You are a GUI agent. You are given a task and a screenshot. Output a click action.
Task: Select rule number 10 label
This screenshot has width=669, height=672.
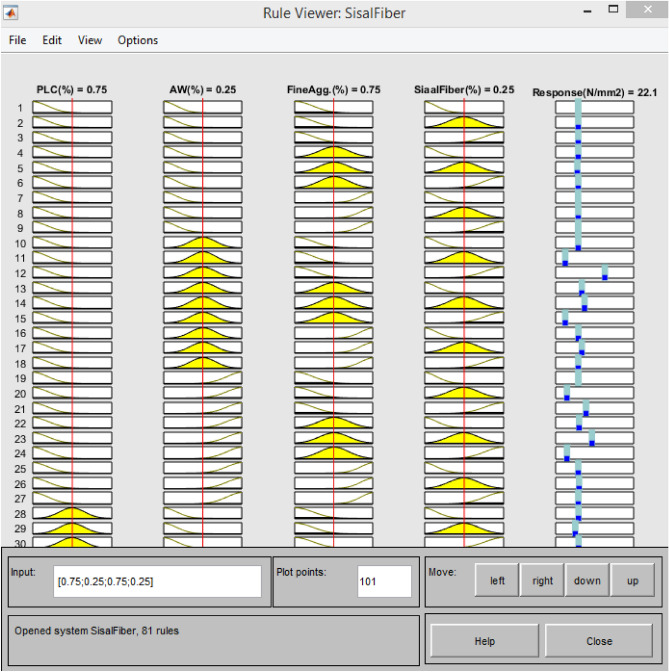(x=20, y=243)
